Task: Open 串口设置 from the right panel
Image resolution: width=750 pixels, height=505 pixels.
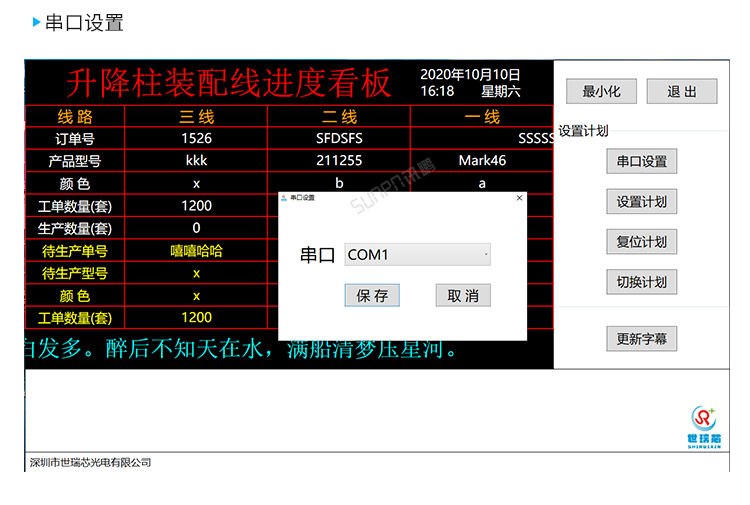Action: 641,161
